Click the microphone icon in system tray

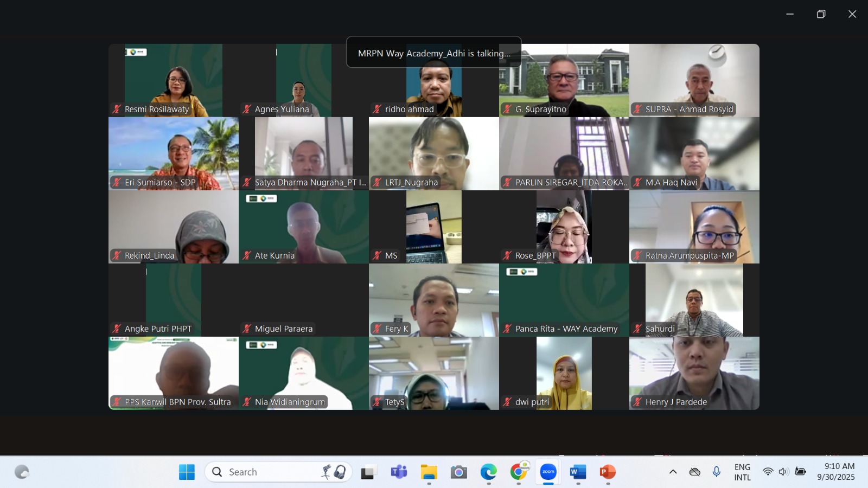(716, 472)
